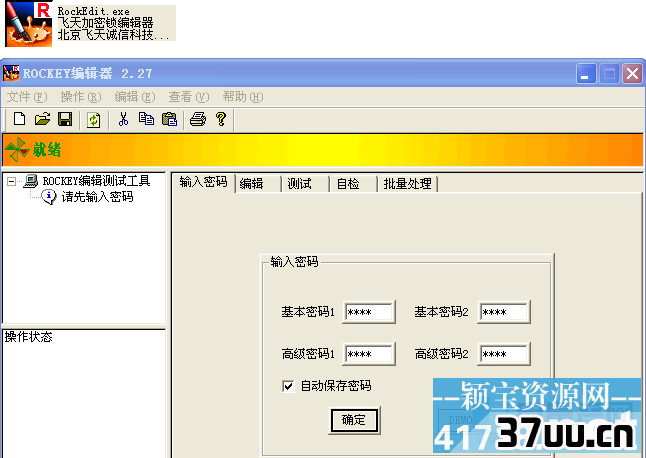Click the ROCKEY title bar application icon
This screenshot has width=646, height=458.
(11, 73)
